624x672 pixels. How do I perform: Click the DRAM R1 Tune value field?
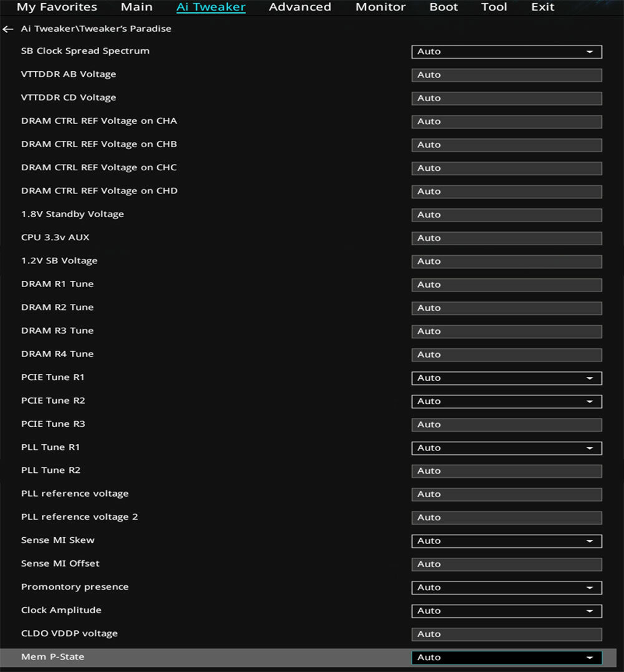507,285
